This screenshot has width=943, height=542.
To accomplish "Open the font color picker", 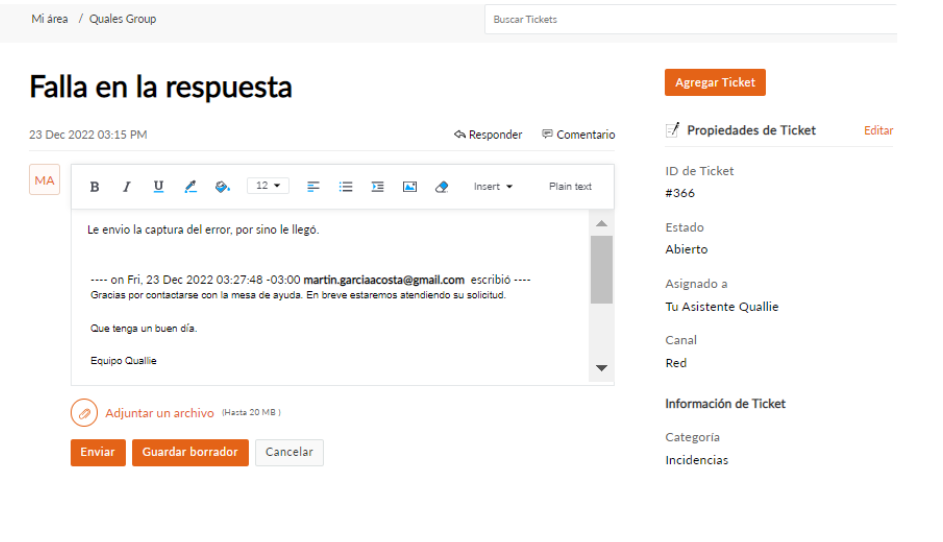I will (191, 187).
